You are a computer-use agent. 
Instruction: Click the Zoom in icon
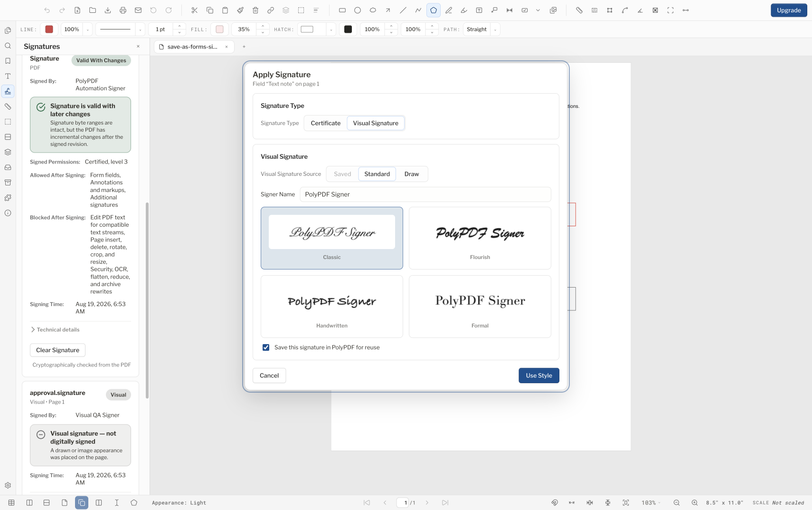click(x=695, y=502)
